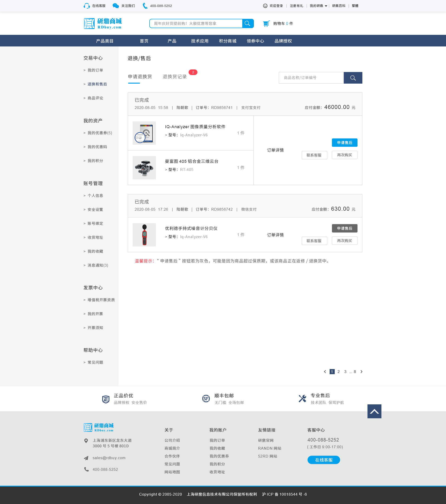Select the 申请退换货 tab

140,77
